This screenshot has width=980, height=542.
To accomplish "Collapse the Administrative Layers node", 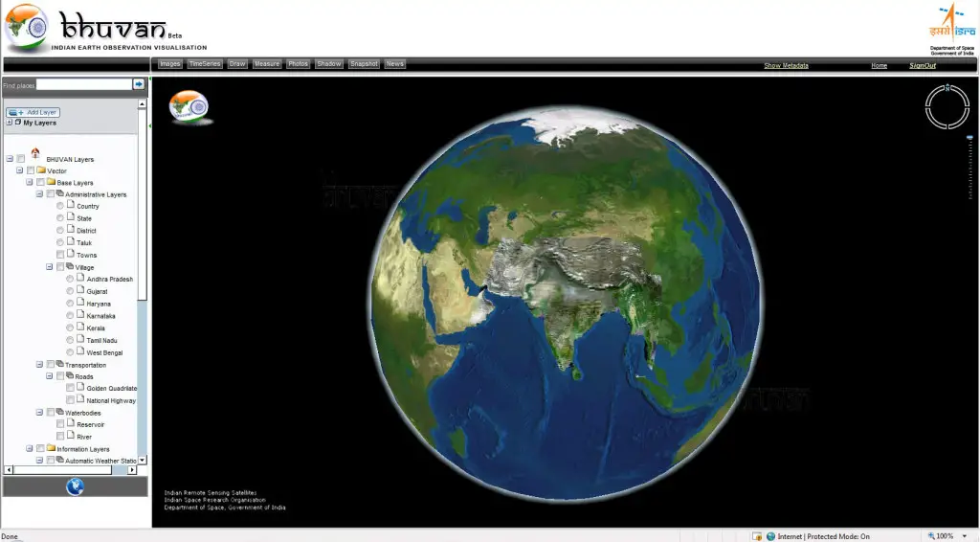I will (39, 193).
